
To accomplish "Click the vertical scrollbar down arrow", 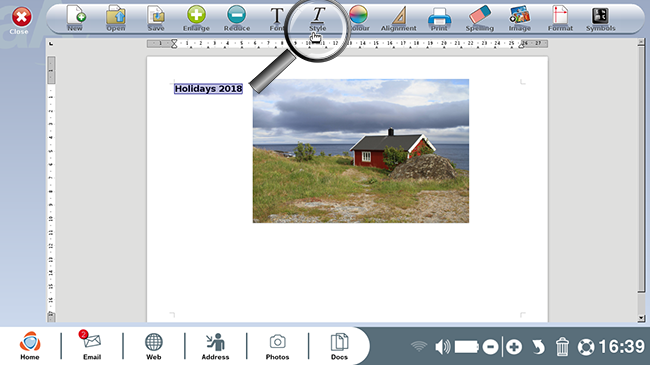I will [x=641, y=319].
